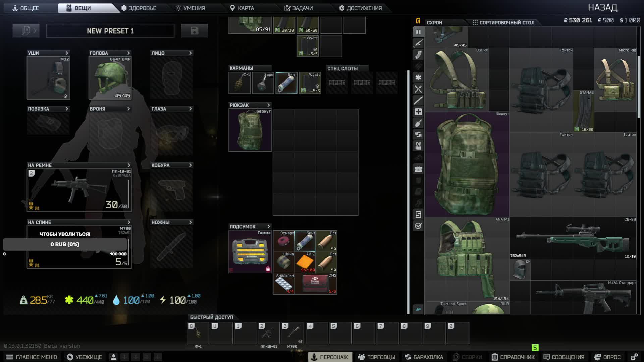Select the grenade filter icon in stash
The width and height of the screenshot is (644, 362).
coord(418,123)
